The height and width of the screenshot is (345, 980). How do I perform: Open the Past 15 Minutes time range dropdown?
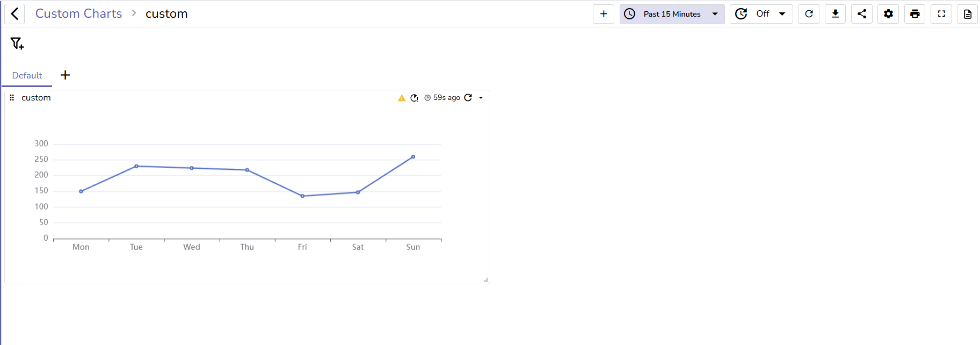click(672, 14)
